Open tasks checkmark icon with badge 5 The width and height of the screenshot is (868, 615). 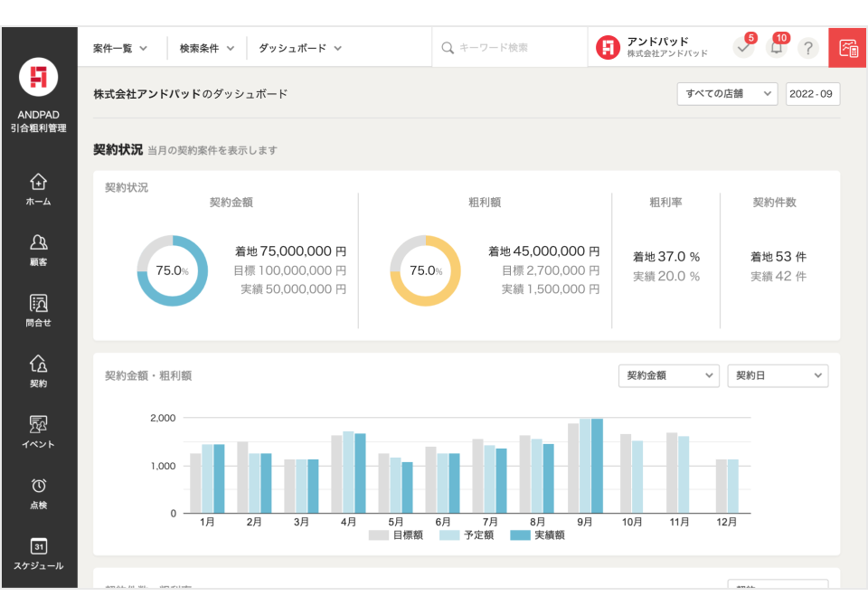pyautogui.click(x=743, y=48)
